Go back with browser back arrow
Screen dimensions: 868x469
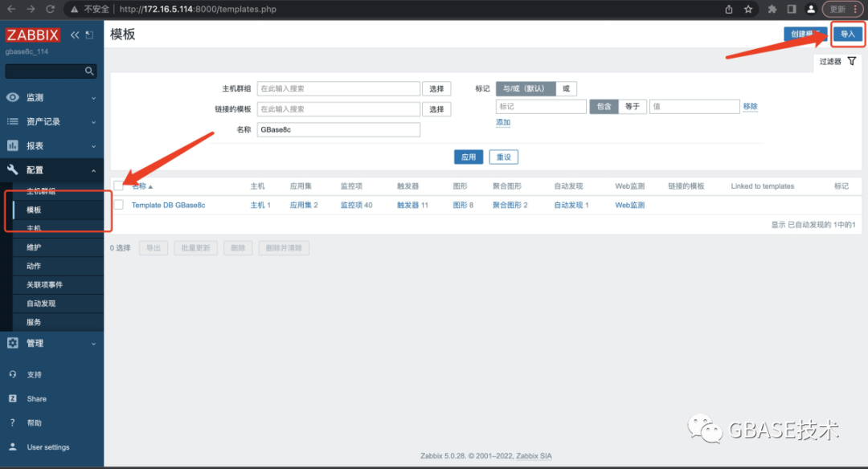pyautogui.click(x=11, y=9)
